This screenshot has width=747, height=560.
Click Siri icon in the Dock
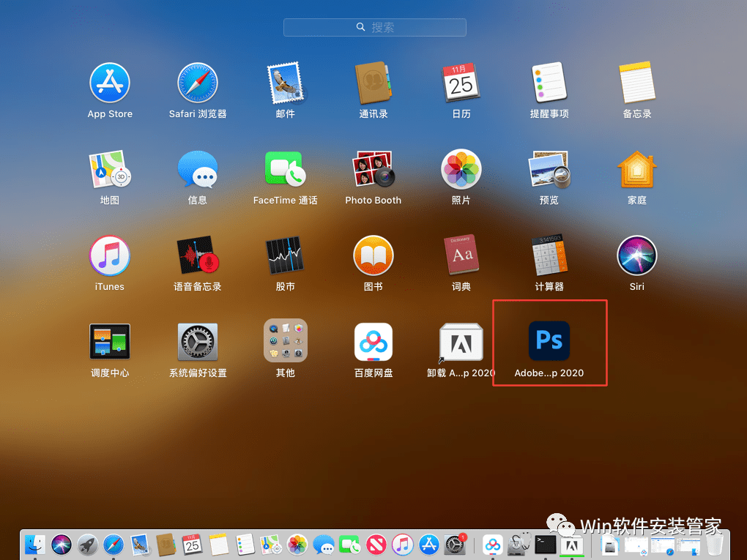pyautogui.click(x=61, y=545)
